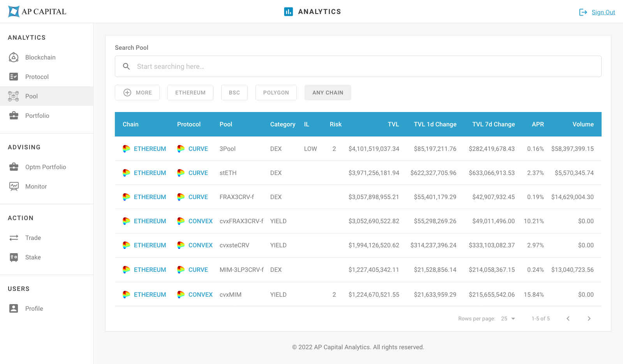The width and height of the screenshot is (623, 364).
Task: Open the Portfolio menu item
Action: click(37, 115)
